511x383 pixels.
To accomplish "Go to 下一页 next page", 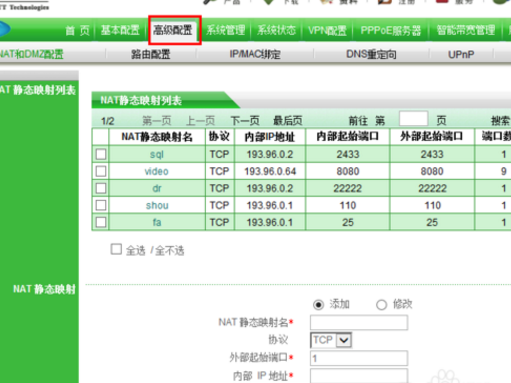I will 245,121.
